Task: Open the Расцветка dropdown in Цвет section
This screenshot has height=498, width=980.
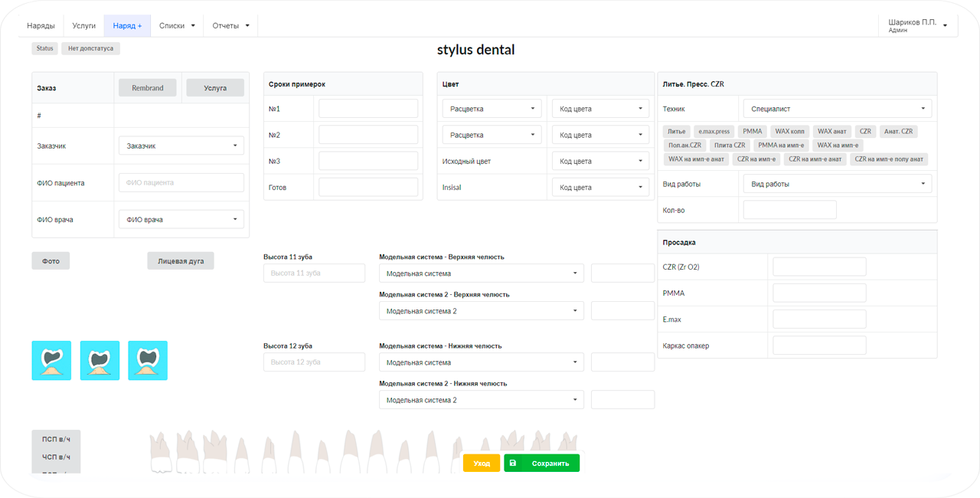Action: [492, 108]
